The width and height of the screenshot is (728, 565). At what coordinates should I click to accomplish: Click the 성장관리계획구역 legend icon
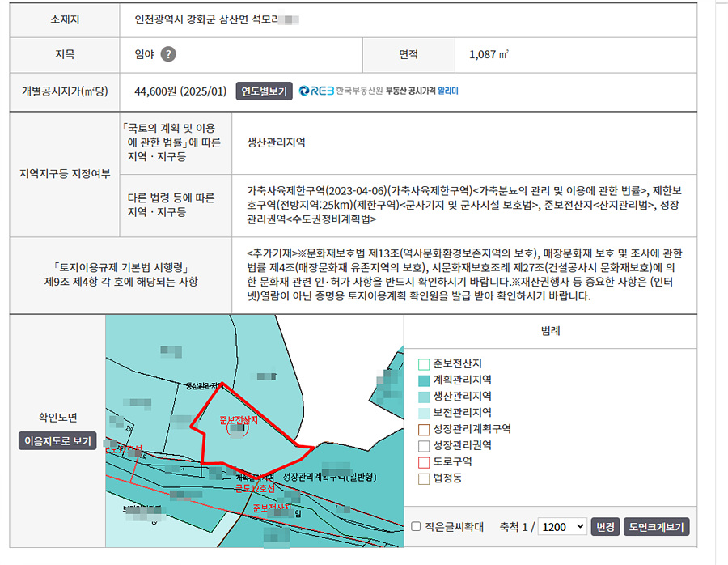coord(424,429)
